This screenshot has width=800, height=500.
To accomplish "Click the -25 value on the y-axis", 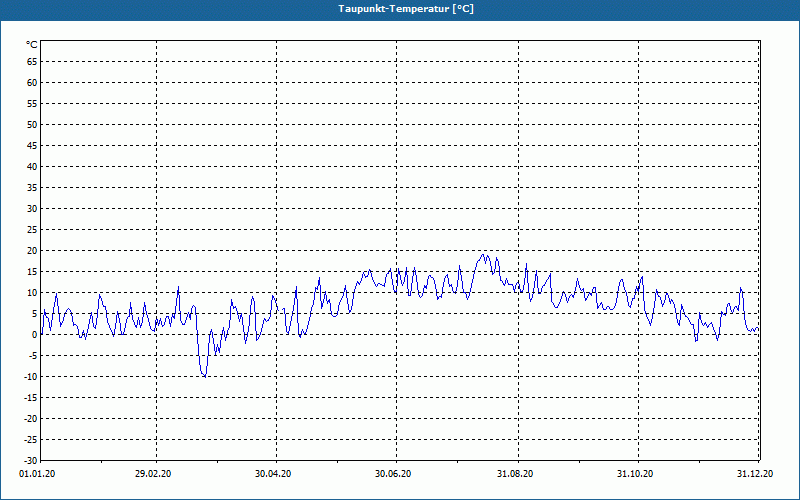I will 31,440.
